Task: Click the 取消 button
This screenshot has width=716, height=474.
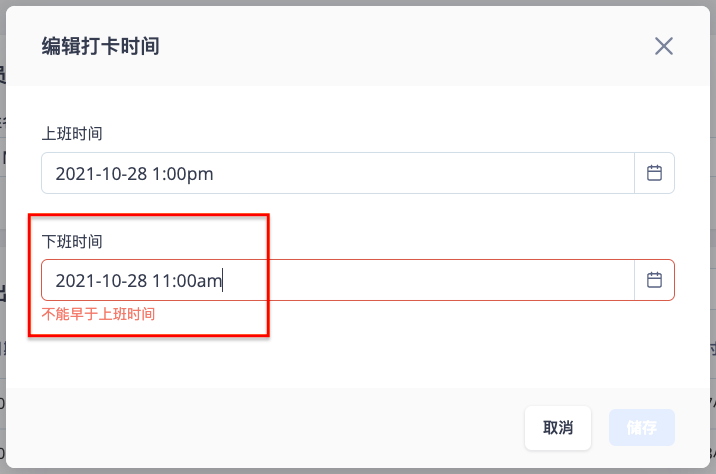Action: click(558, 428)
